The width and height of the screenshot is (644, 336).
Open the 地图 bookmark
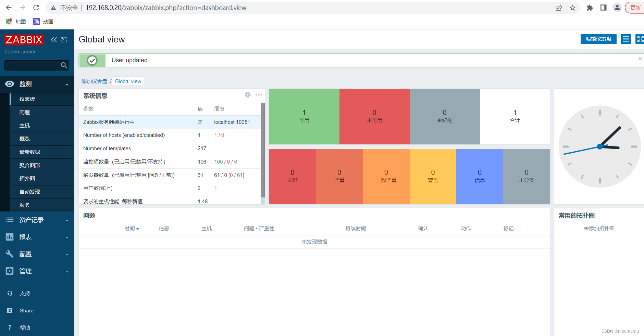[16, 22]
